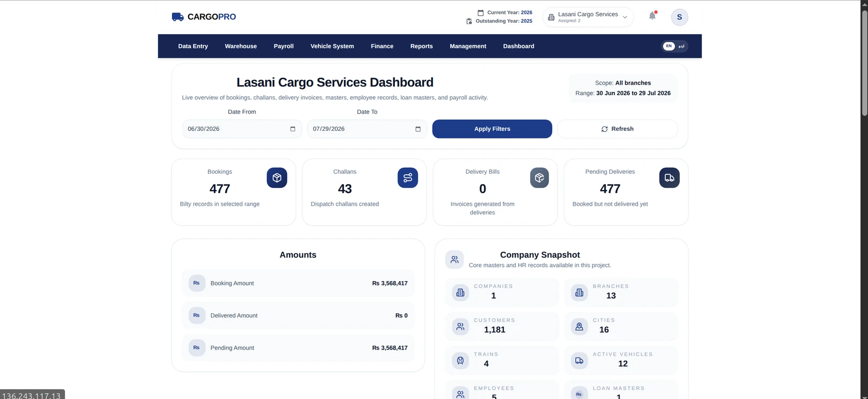Click the Customers count "1,181"
868x399 pixels.
495,330
